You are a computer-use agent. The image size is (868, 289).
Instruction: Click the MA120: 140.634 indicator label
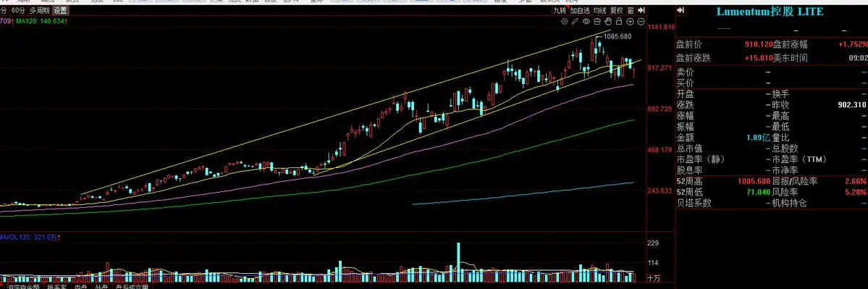(41, 22)
